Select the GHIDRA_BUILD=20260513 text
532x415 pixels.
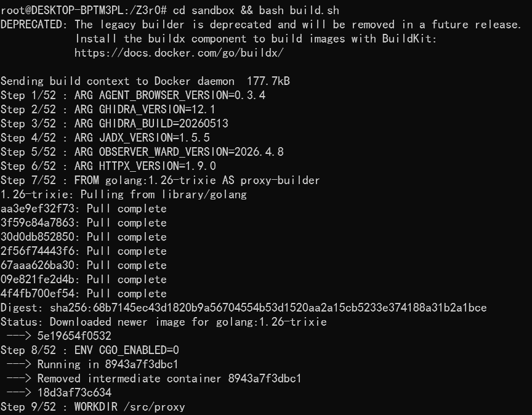tap(164, 124)
